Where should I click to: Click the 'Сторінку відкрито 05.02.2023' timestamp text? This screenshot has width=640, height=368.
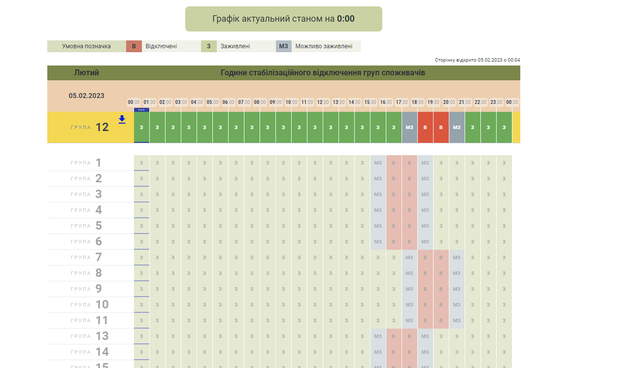(x=477, y=60)
